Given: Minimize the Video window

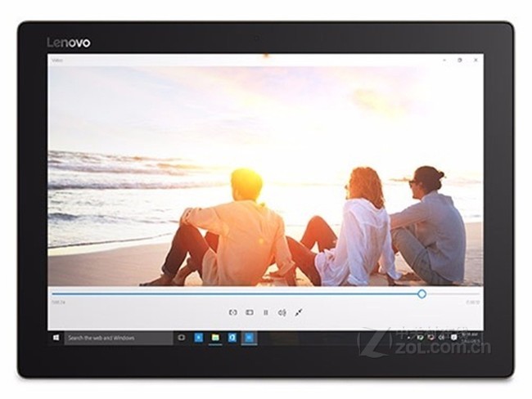Looking at the screenshot, I should click(444, 60).
